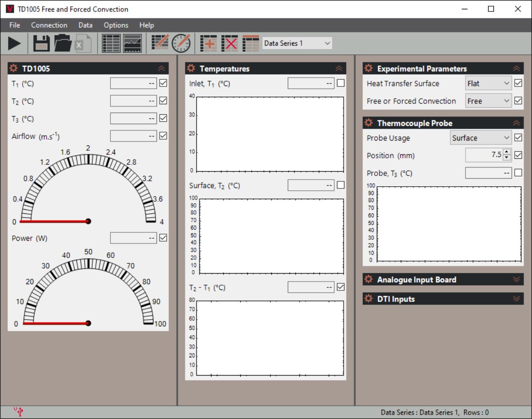This screenshot has width=532, height=419.
Task: Open the Heat Transfer Surface Flat dropdown
Action: pos(489,83)
